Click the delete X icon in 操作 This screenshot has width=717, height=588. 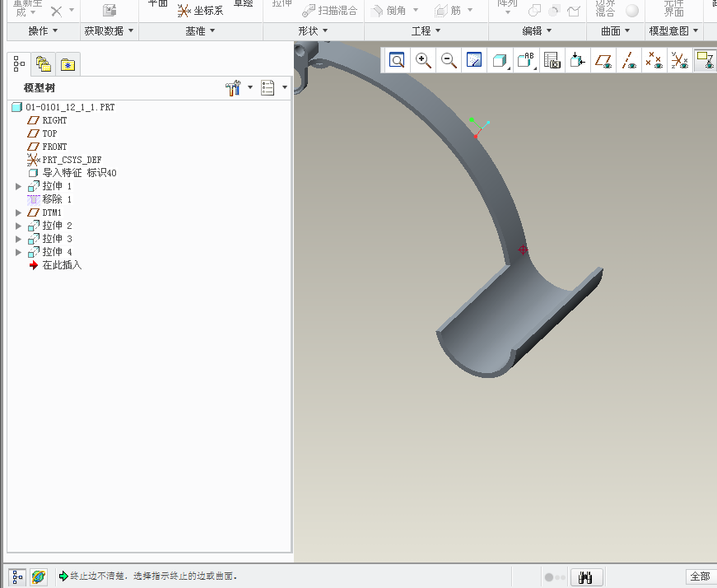[56, 11]
